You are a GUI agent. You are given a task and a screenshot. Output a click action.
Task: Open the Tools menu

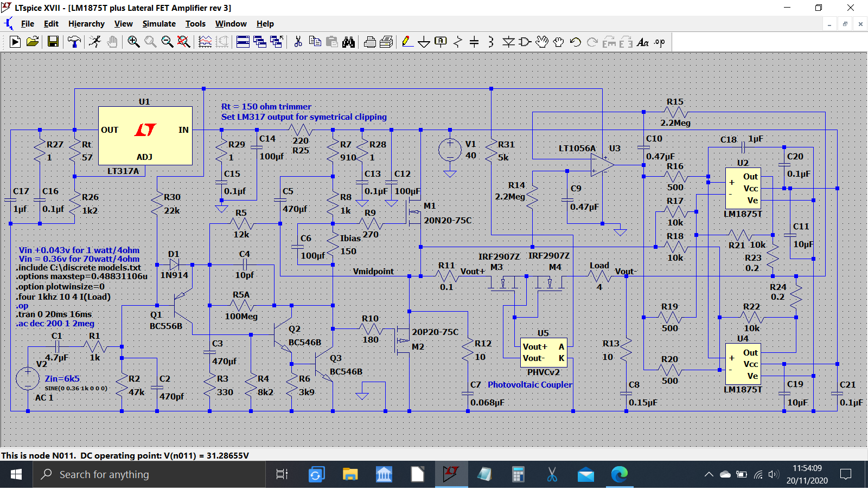pos(195,24)
